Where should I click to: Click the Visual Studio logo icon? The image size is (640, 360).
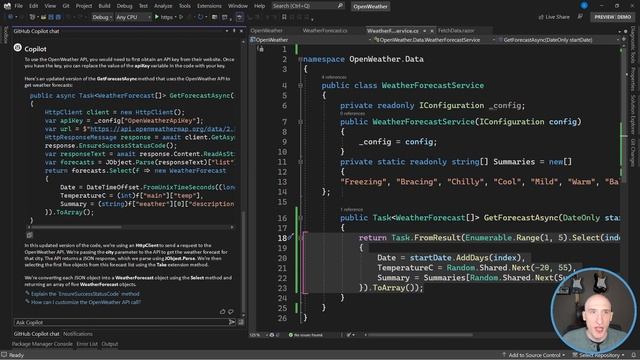coord(7,6)
